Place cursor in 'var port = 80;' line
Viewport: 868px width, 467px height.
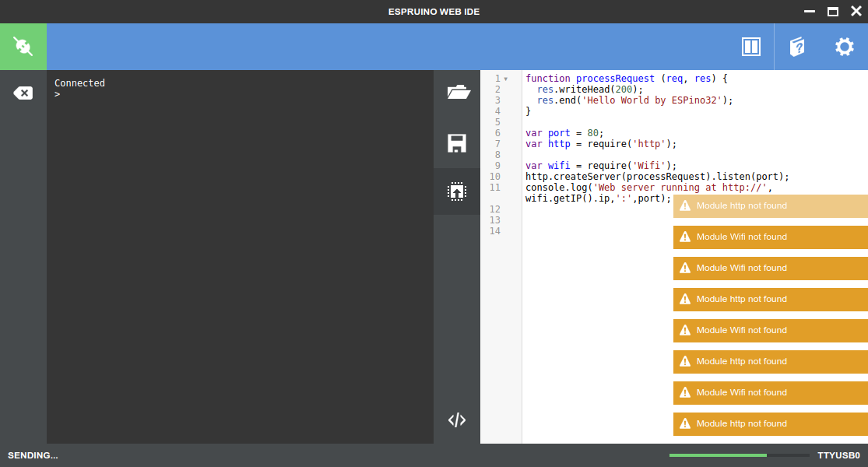coord(564,133)
